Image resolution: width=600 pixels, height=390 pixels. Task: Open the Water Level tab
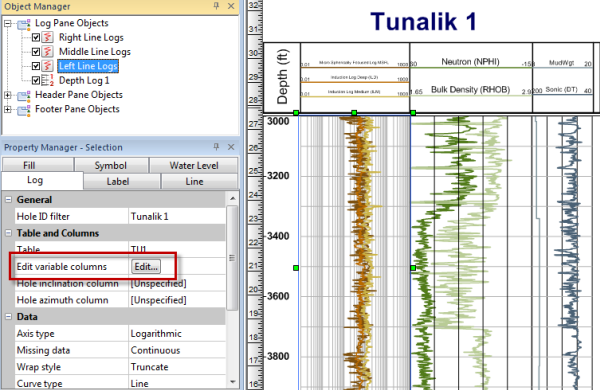tap(194, 165)
